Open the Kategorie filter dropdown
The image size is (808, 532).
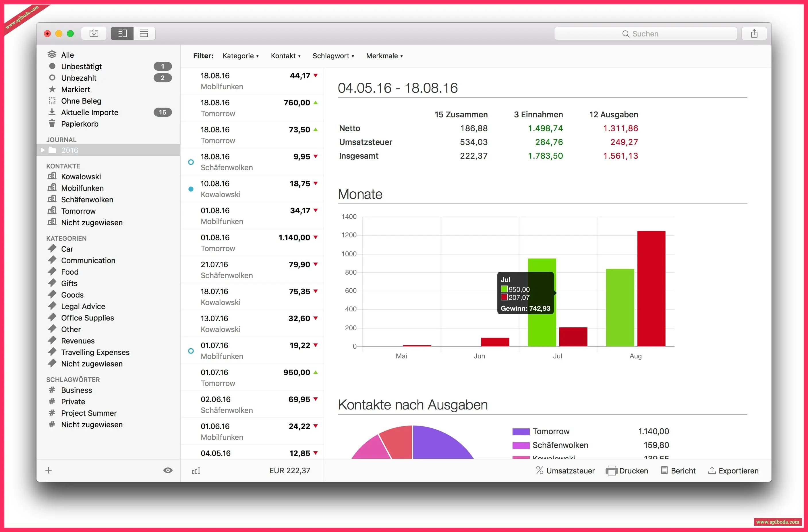pyautogui.click(x=240, y=56)
